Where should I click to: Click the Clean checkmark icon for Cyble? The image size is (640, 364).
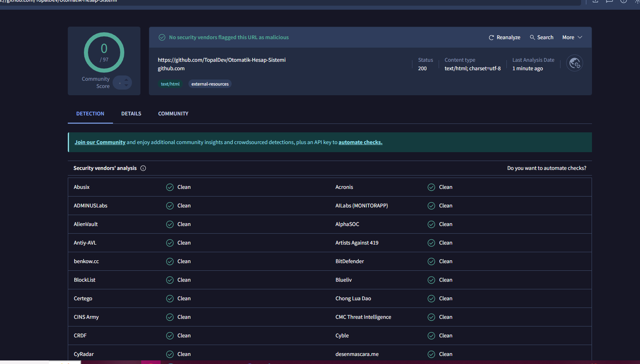(x=431, y=336)
